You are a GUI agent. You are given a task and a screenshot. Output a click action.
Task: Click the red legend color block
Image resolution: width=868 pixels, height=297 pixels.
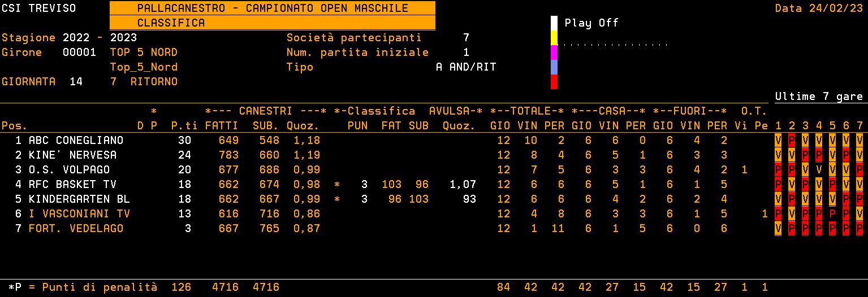(554, 82)
